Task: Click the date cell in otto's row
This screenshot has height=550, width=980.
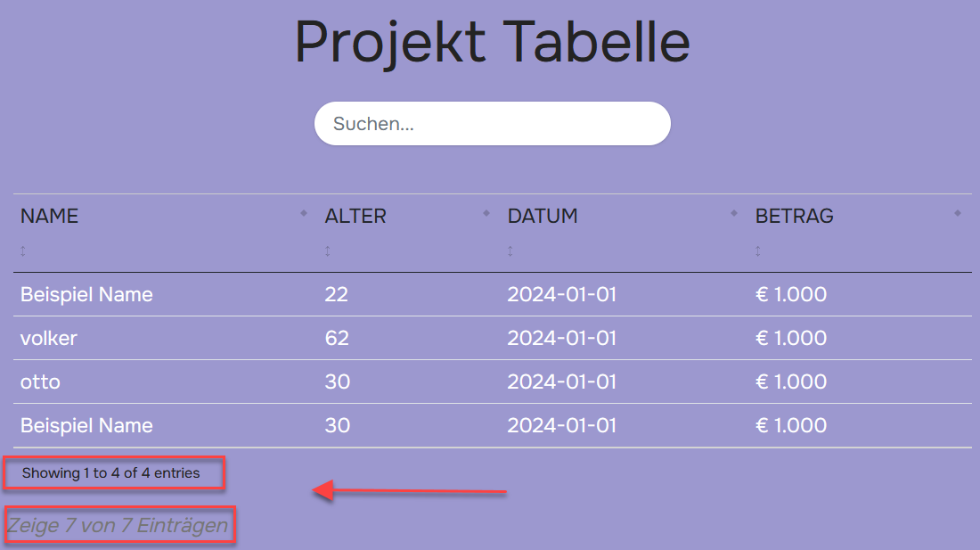Action: [x=562, y=382]
